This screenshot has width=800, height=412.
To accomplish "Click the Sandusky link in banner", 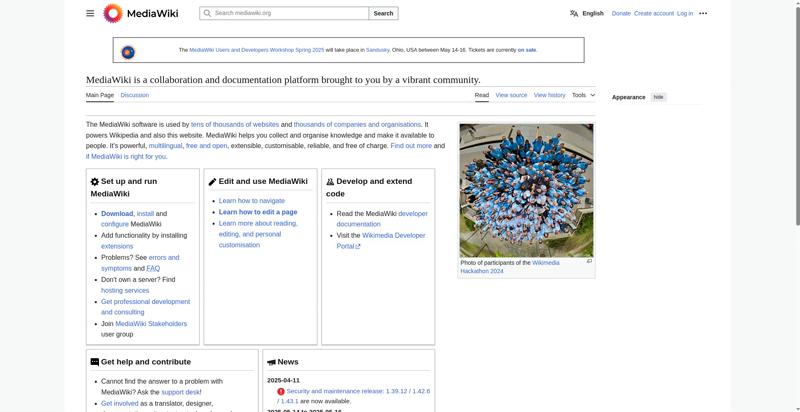I will (378, 50).
